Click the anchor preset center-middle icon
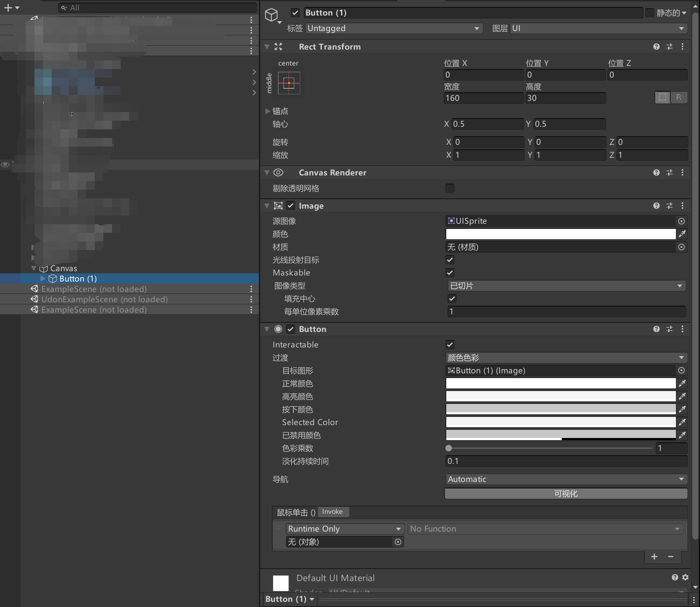This screenshot has width=700, height=607. coord(289,83)
